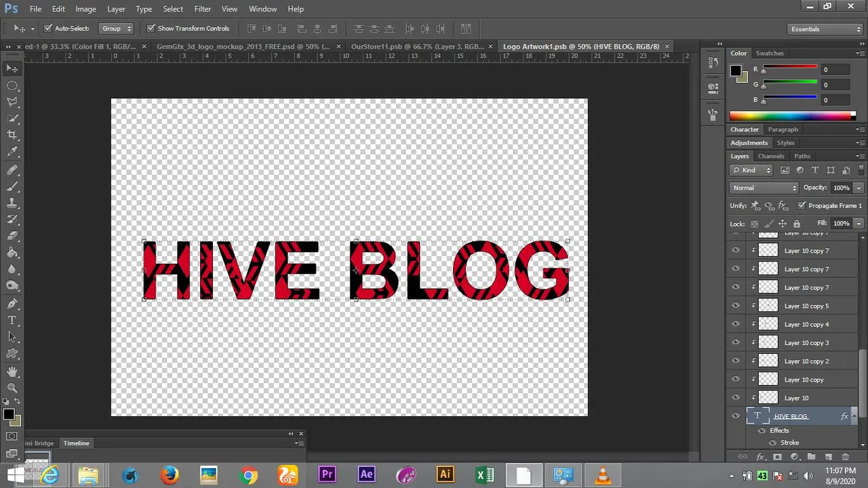Viewport: 868px width, 488px height.
Task: Open the Layer menu
Action: click(x=116, y=9)
